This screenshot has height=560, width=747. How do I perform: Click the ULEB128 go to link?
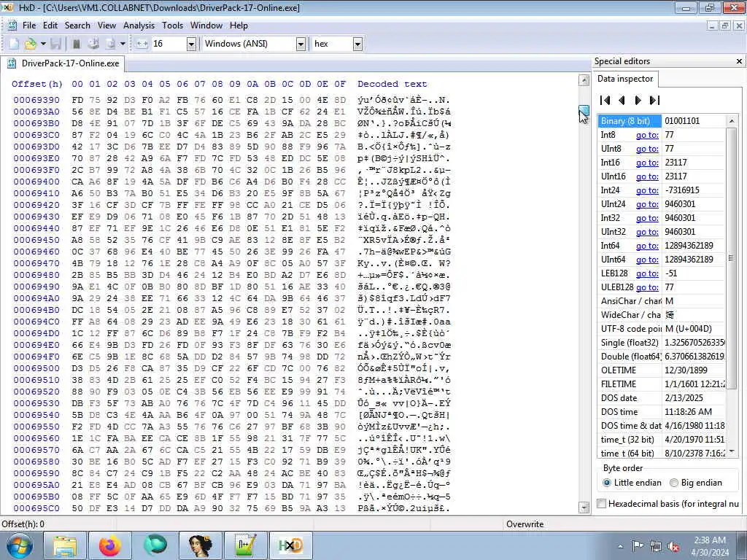tap(647, 287)
